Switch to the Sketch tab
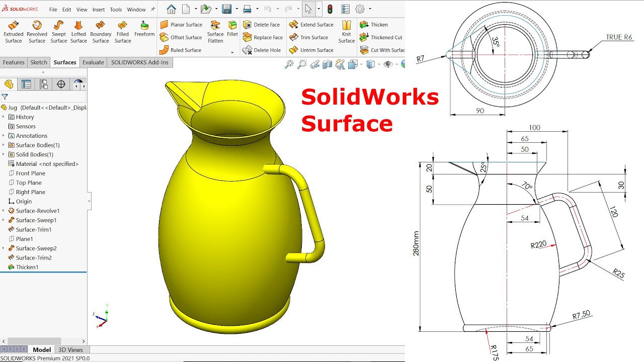This screenshot has height=362, width=644. coord(39,62)
